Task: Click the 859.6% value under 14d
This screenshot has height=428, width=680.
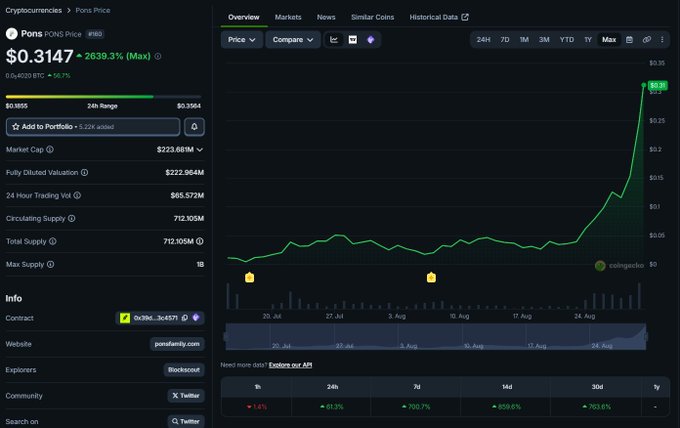Action: 507,407
